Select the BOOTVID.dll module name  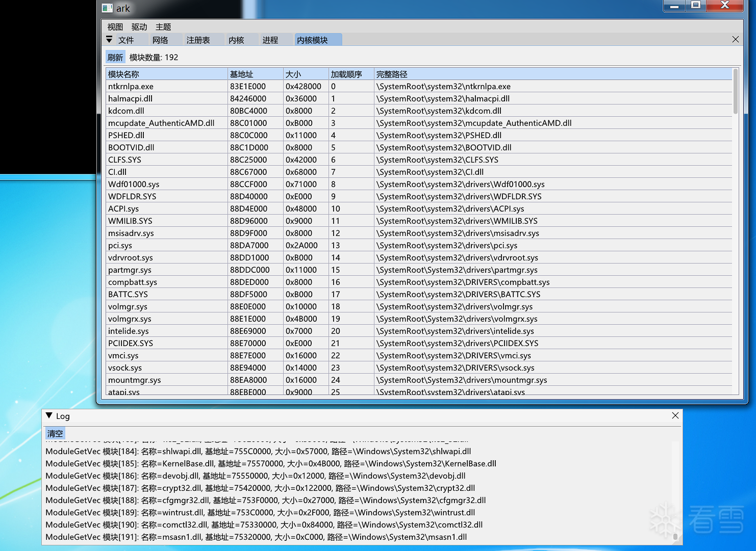[x=131, y=147]
